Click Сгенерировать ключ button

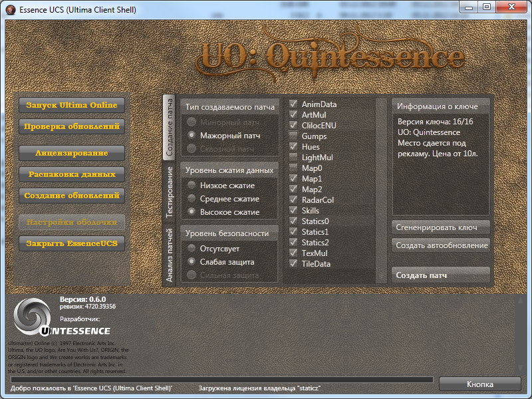[441, 227]
